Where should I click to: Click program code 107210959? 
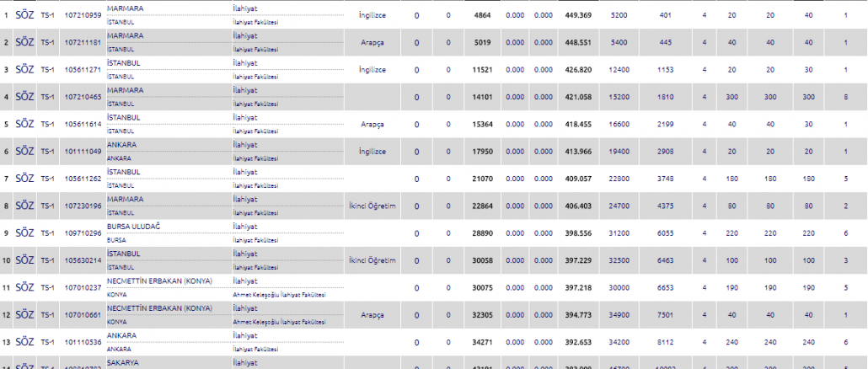(82, 15)
